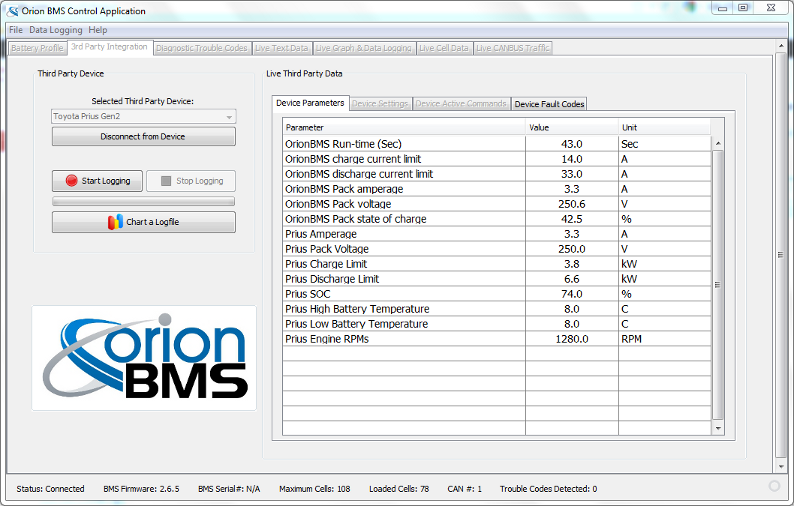Click the 42.5 state of charge value
Image resolution: width=794 pixels, height=506 pixels.
click(572, 219)
